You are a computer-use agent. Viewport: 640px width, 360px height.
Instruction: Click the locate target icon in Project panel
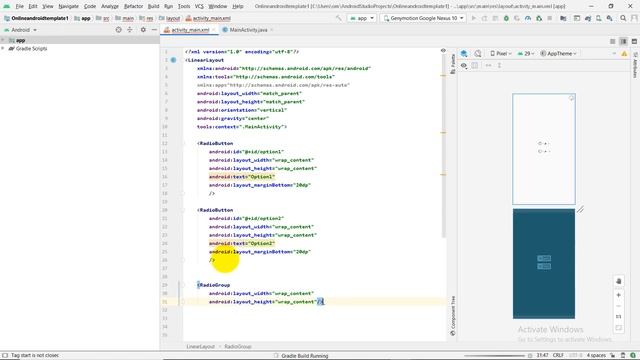[118, 30]
